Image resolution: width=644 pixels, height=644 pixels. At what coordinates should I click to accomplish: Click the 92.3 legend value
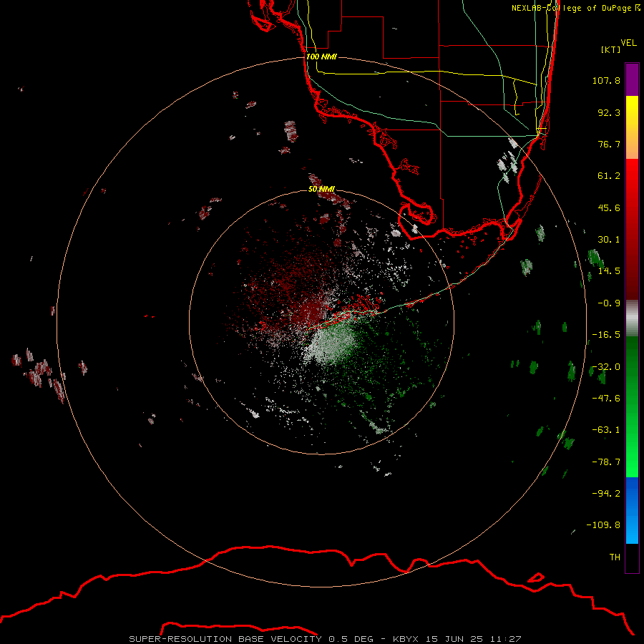(x=609, y=112)
